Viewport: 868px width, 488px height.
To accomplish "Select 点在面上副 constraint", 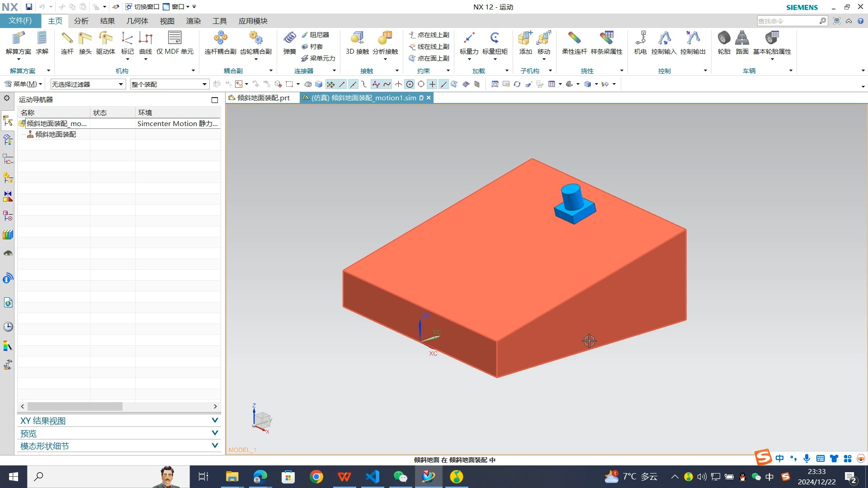I will click(429, 58).
